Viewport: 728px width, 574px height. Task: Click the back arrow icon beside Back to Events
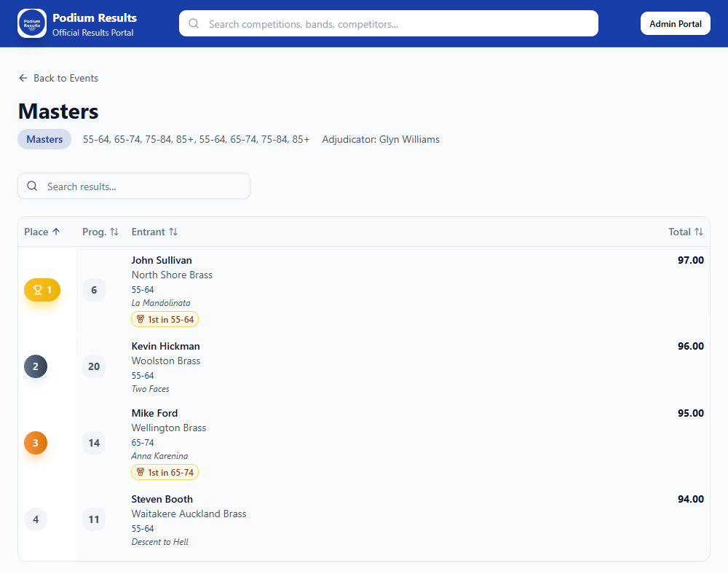pyautogui.click(x=23, y=78)
